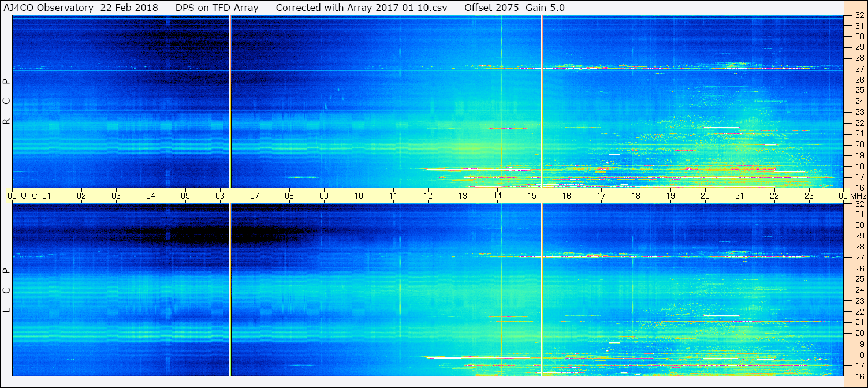Click the AJ4CO Observatory title text
Screen dimensions: 868x388
point(48,8)
